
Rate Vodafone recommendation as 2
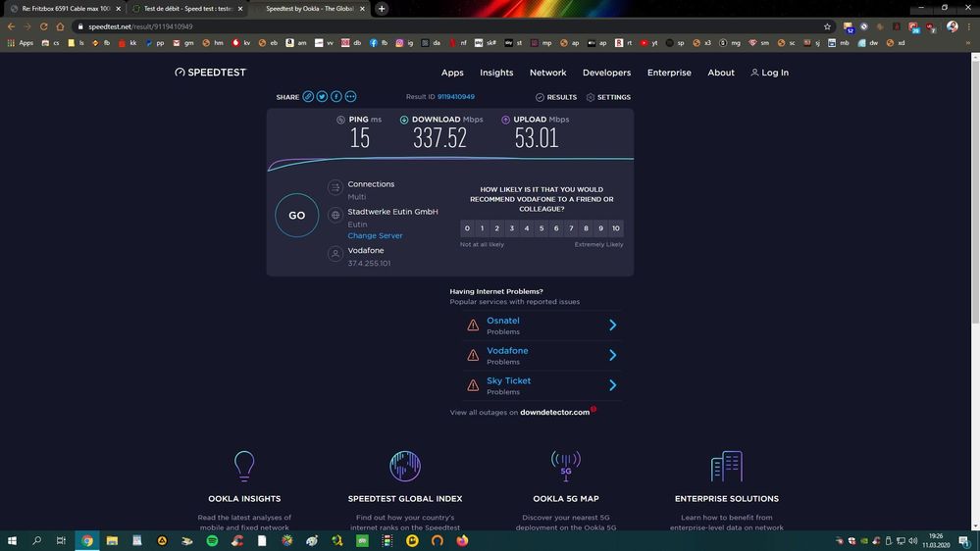(x=497, y=228)
